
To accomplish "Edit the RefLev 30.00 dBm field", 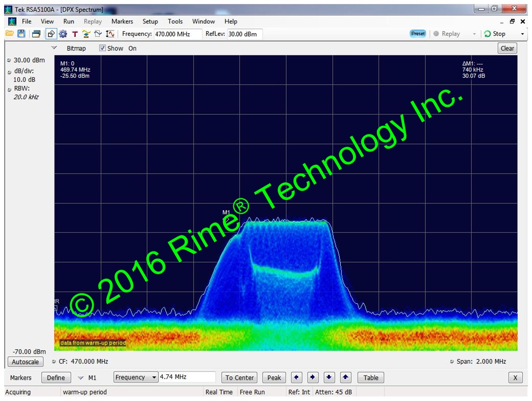I will [x=245, y=34].
